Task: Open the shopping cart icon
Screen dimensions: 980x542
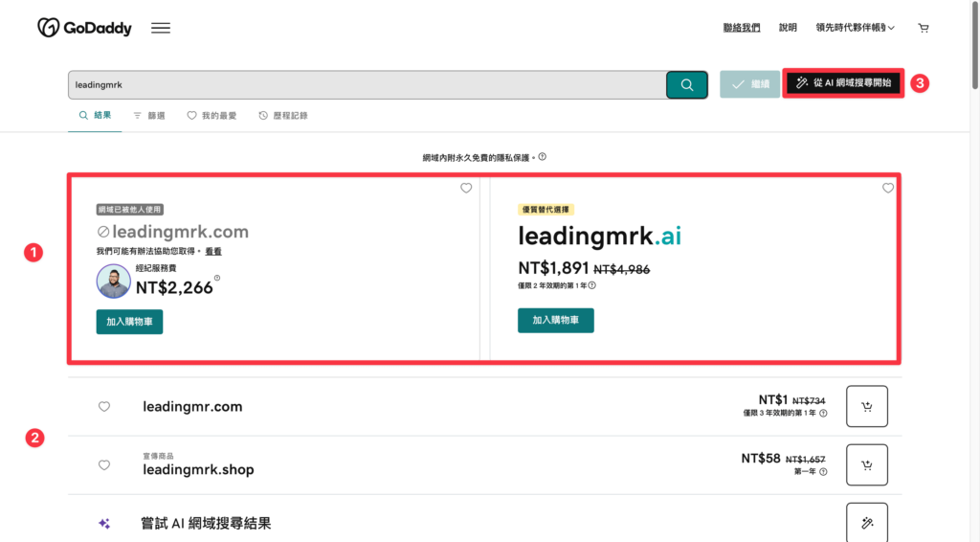Action: tap(924, 28)
